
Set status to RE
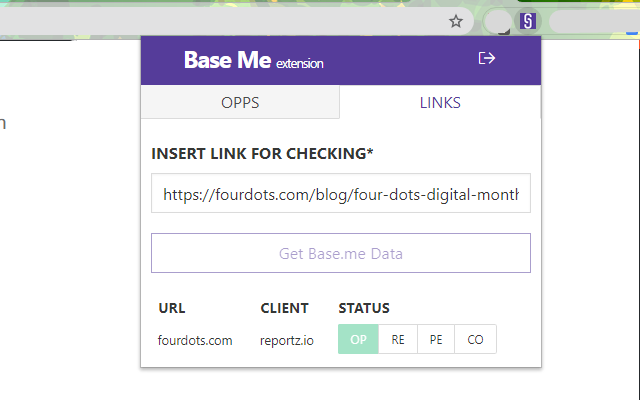pyautogui.click(x=398, y=339)
